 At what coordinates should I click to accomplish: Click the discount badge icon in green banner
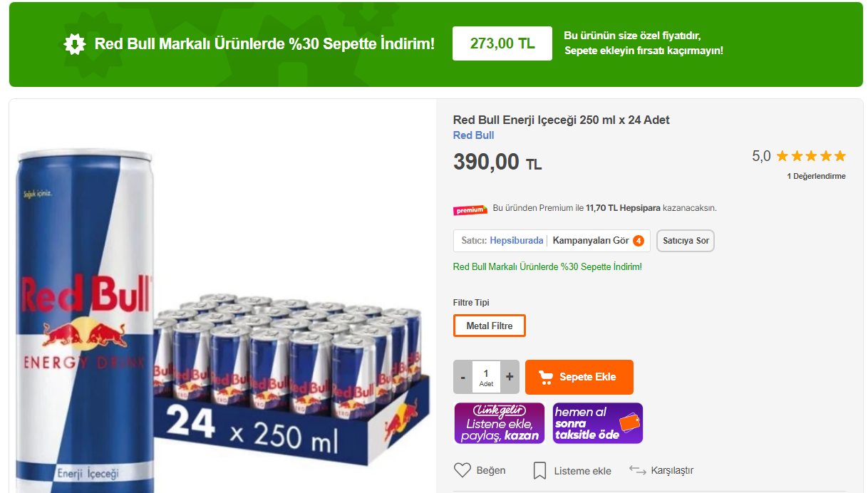tap(75, 44)
